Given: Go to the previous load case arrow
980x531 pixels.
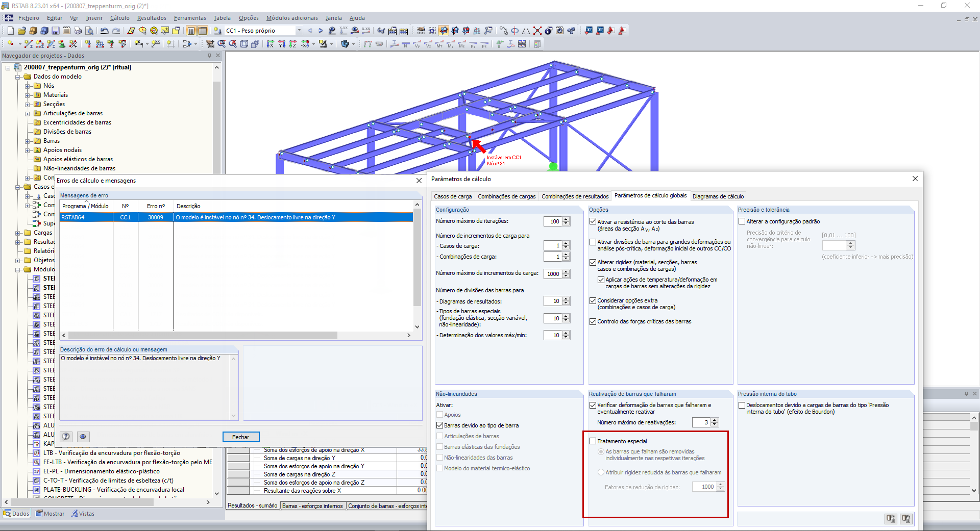Looking at the screenshot, I should point(310,31).
